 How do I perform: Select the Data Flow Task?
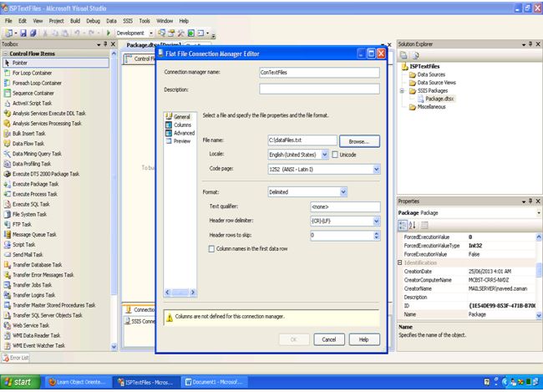[28, 144]
